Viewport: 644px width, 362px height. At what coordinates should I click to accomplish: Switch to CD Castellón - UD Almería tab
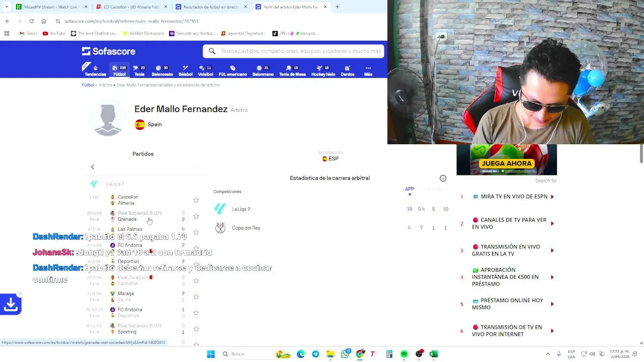click(132, 7)
